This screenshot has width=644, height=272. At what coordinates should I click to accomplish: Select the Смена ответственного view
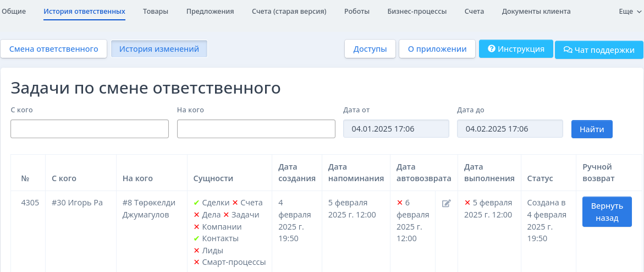click(x=54, y=49)
